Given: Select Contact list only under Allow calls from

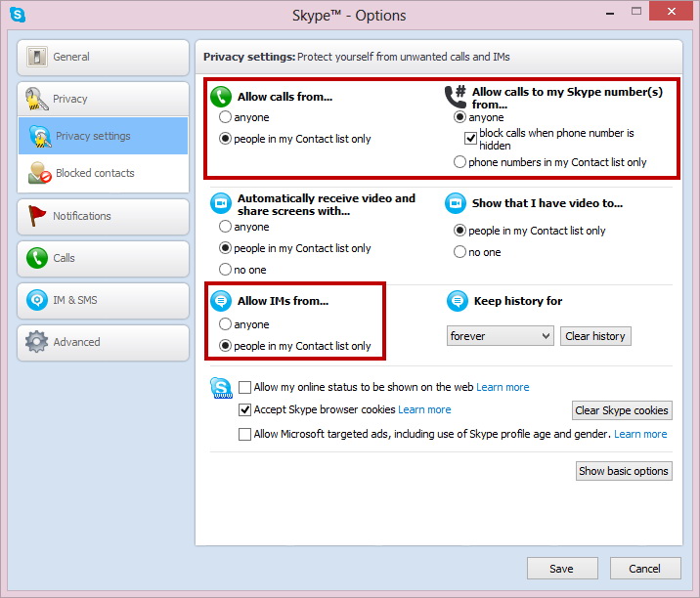Looking at the screenshot, I should click(225, 139).
